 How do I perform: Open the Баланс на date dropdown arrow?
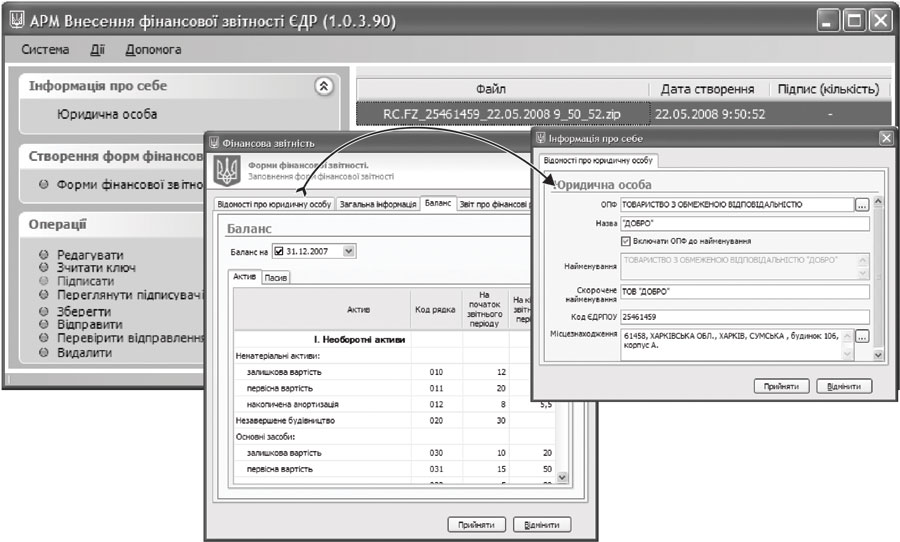(x=348, y=251)
